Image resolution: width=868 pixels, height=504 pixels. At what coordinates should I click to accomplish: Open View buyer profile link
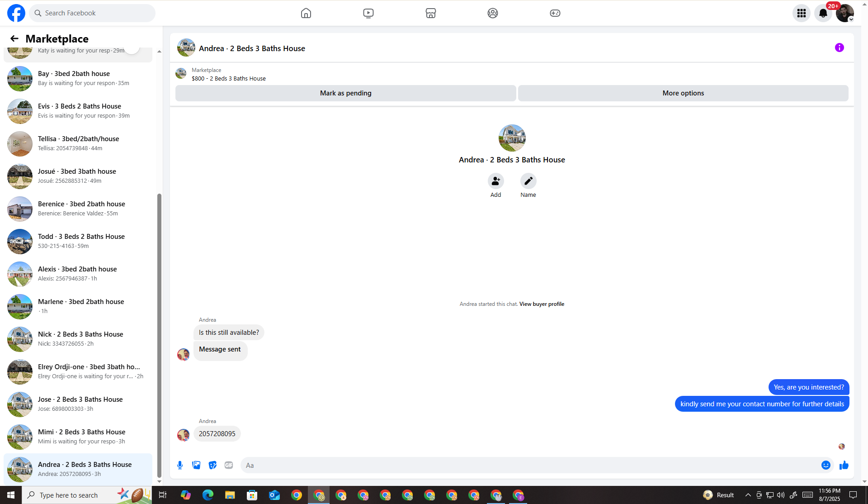(542, 304)
